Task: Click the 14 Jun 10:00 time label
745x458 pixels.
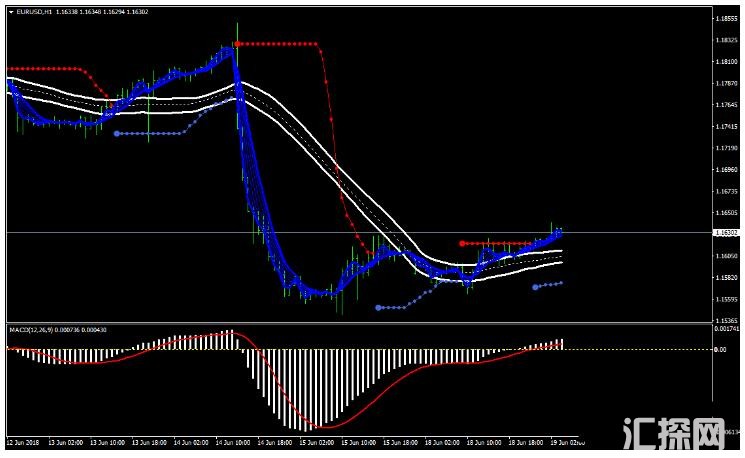Action: tap(233, 442)
